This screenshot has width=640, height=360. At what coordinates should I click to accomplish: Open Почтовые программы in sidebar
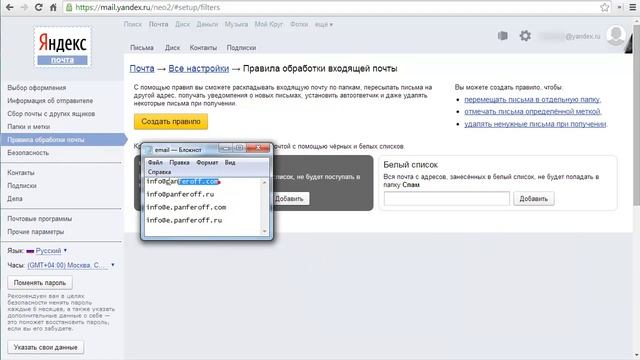(x=40, y=219)
